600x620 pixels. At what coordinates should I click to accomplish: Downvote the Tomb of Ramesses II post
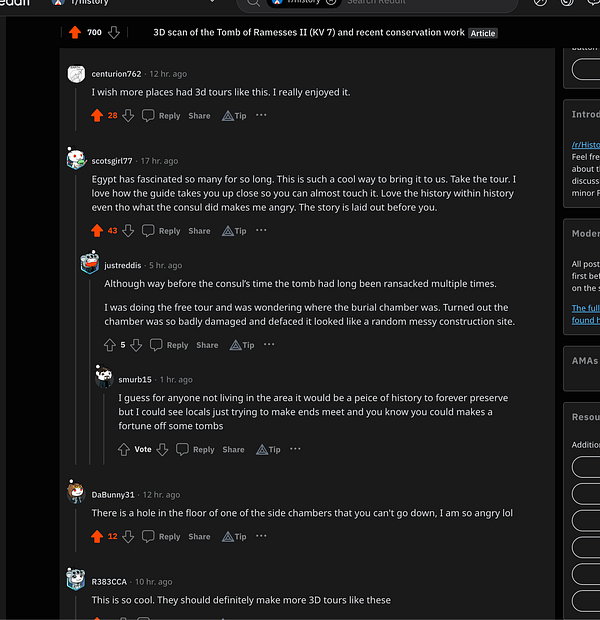[x=114, y=32]
